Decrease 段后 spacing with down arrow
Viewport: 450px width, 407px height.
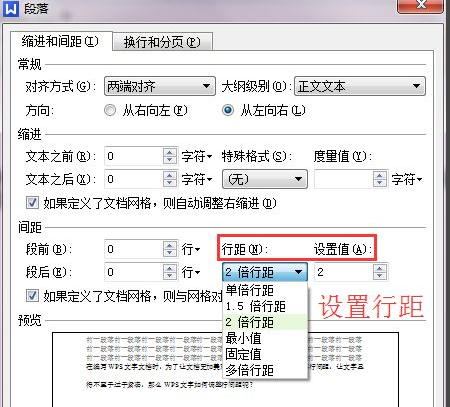170,276
